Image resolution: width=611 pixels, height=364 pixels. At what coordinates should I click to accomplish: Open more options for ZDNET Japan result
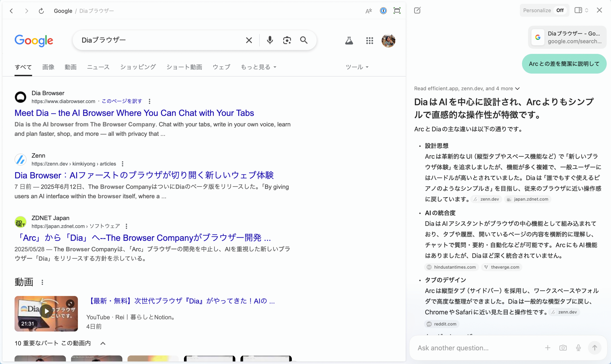126,226
